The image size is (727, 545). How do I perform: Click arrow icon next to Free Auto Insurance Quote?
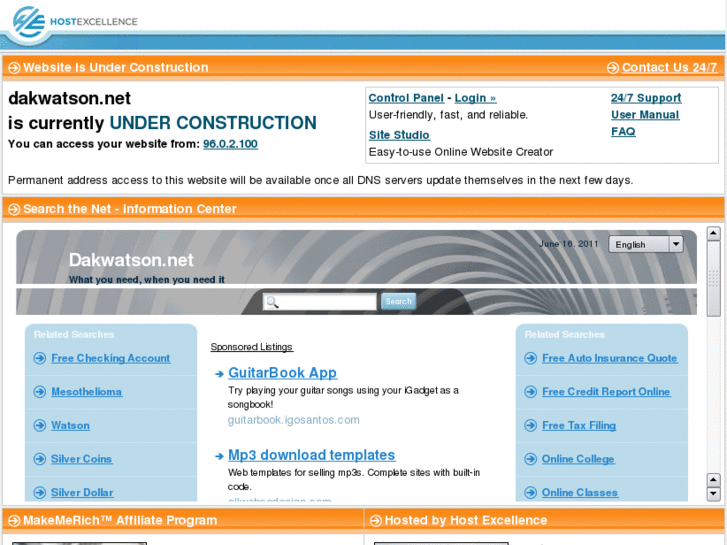point(530,358)
